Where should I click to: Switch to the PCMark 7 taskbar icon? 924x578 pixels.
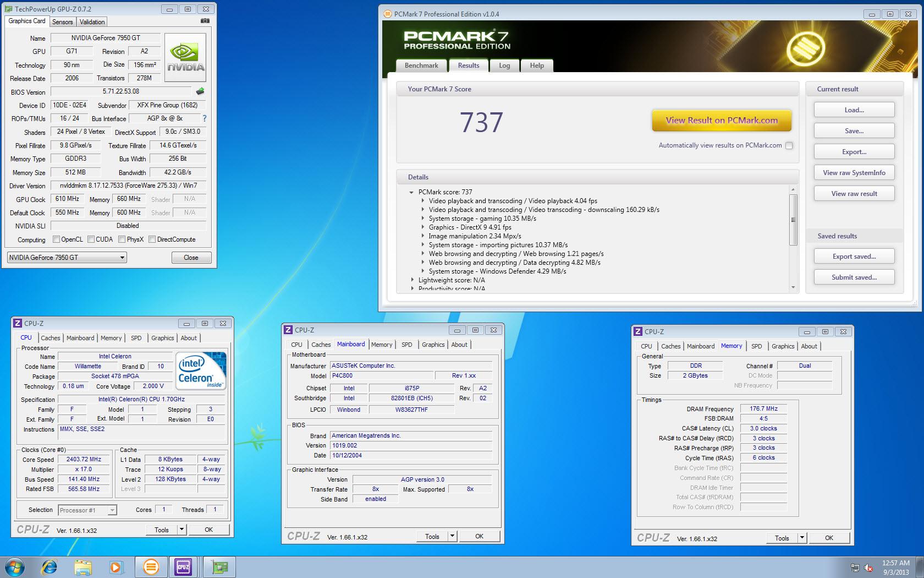point(151,566)
